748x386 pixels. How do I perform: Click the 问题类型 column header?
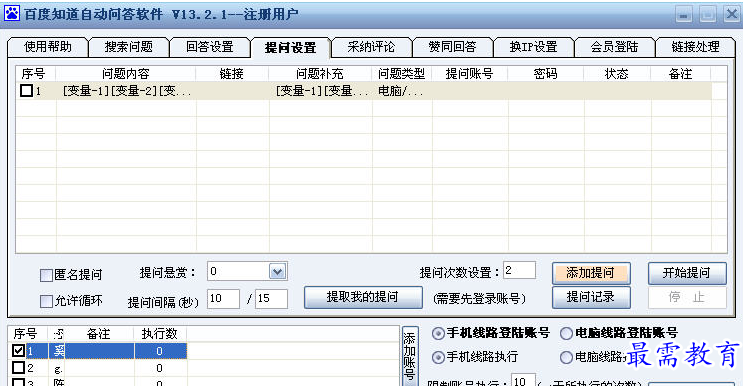(x=402, y=74)
